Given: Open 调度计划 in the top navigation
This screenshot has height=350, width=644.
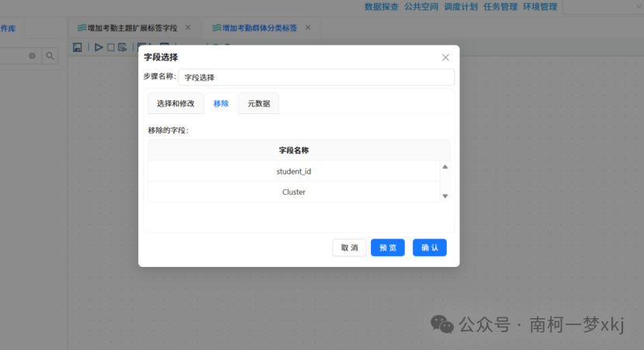Looking at the screenshot, I should click(460, 6).
